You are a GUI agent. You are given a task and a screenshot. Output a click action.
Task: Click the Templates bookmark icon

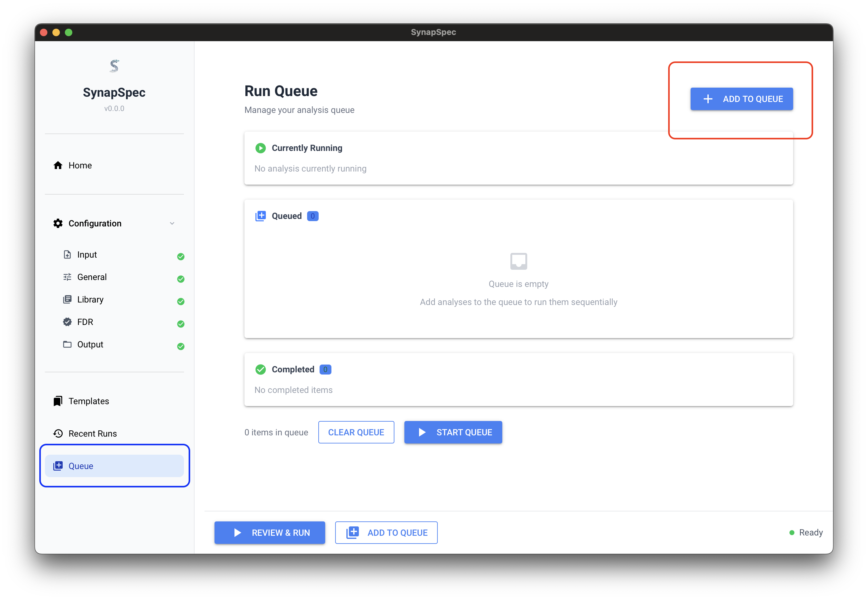pos(58,401)
